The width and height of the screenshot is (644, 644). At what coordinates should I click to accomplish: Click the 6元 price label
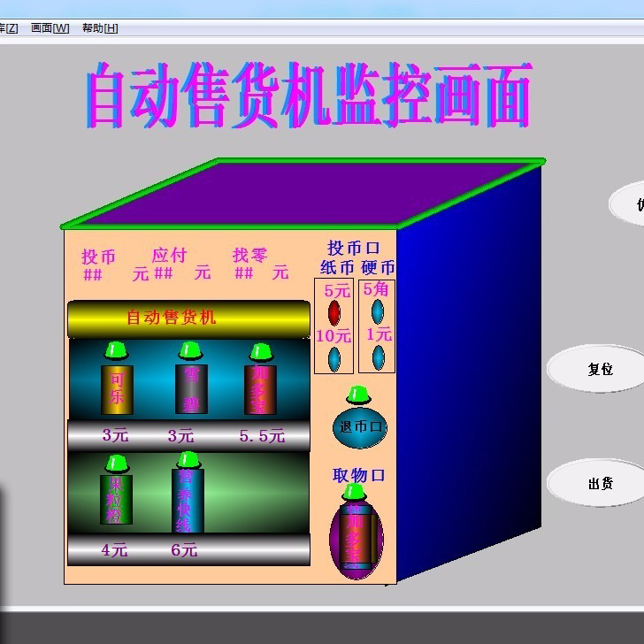[184, 550]
